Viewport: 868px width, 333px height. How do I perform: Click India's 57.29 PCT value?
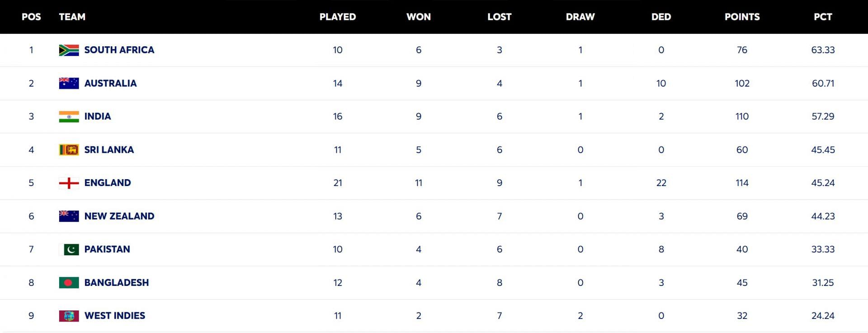tap(823, 116)
